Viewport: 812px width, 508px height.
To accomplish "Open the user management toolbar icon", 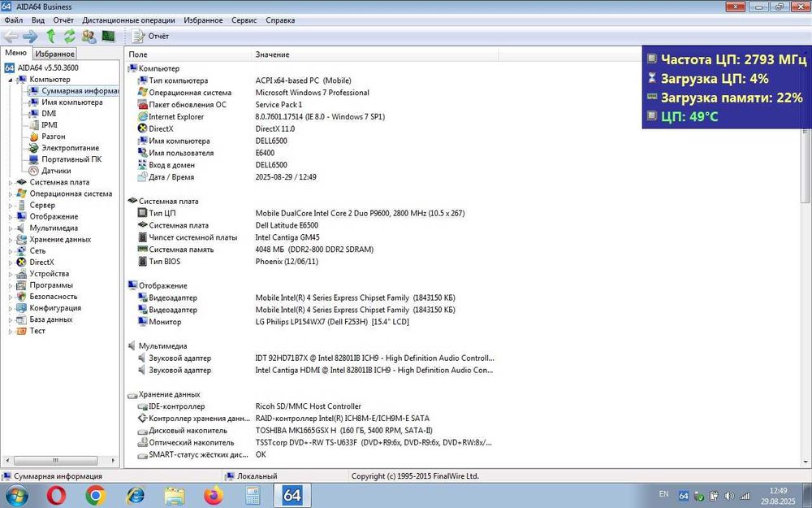I will point(89,37).
